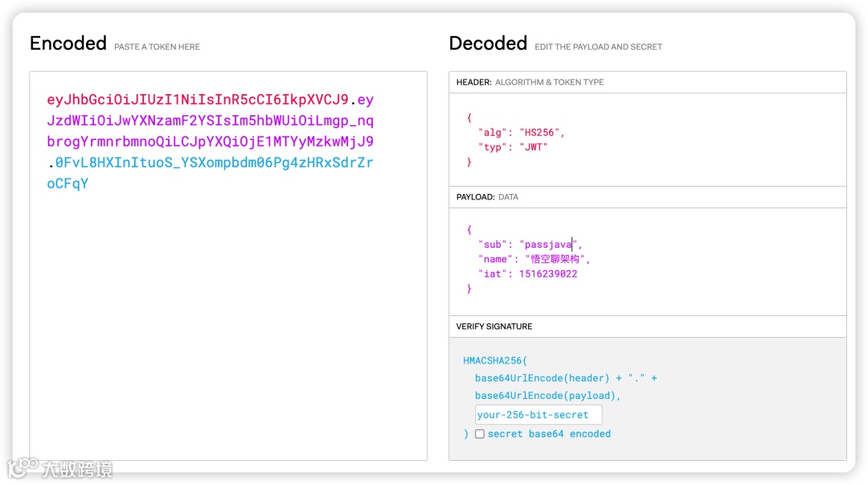Click the Encoded heading
Image resolution: width=868 pixels, height=485 pixels.
pyautogui.click(x=68, y=43)
